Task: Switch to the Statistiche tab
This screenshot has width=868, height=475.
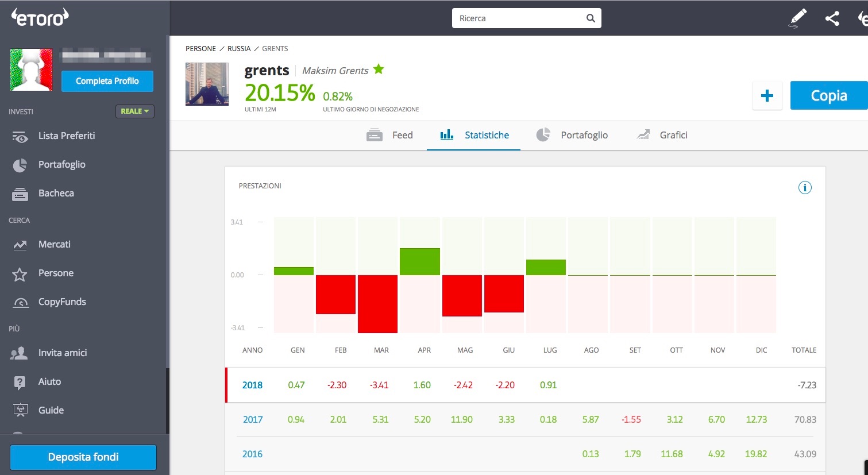Action: click(474, 135)
